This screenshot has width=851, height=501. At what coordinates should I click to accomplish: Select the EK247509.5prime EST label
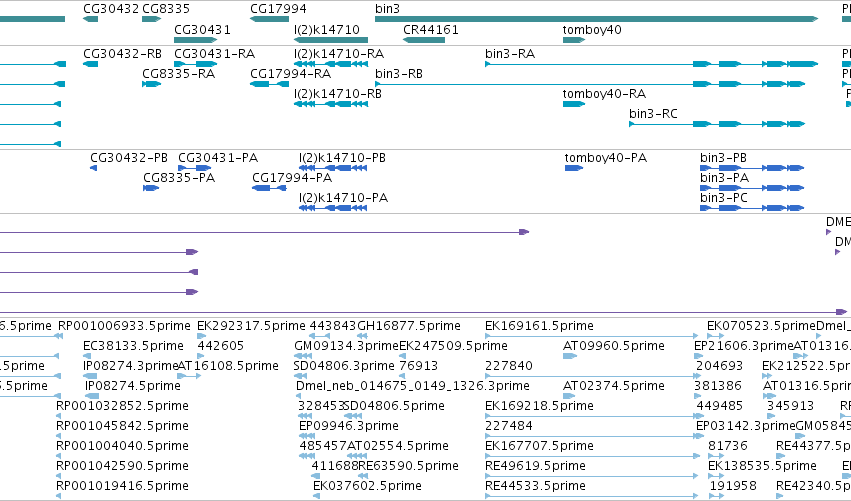pyautogui.click(x=454, y=346)
